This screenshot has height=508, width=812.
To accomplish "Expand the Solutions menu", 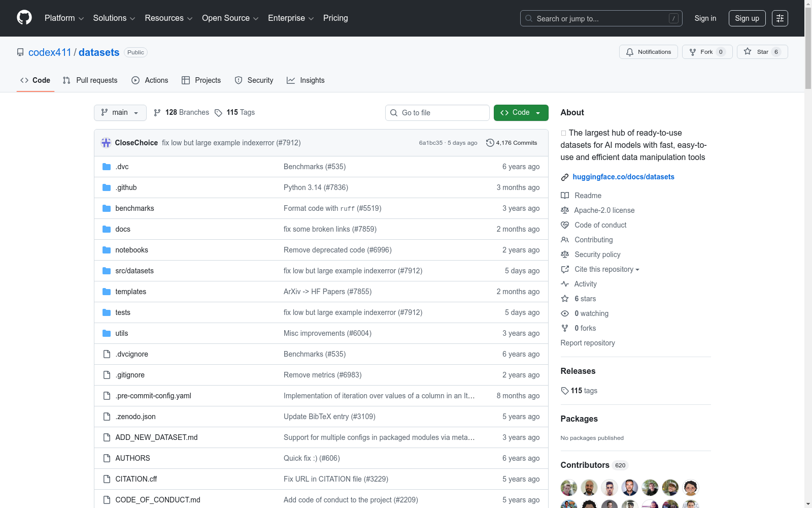I will tap(114, 18).
